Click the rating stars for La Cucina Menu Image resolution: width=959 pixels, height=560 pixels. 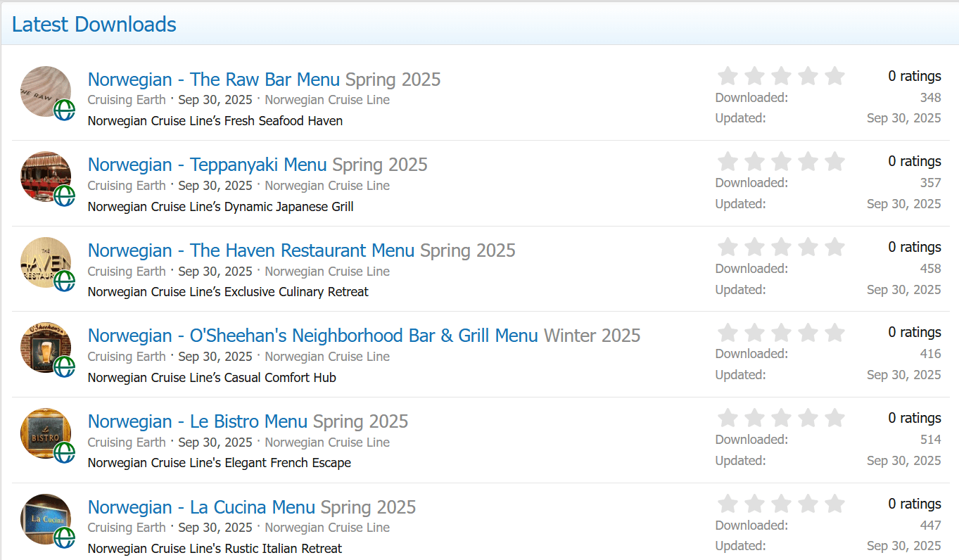coord(781,504)
